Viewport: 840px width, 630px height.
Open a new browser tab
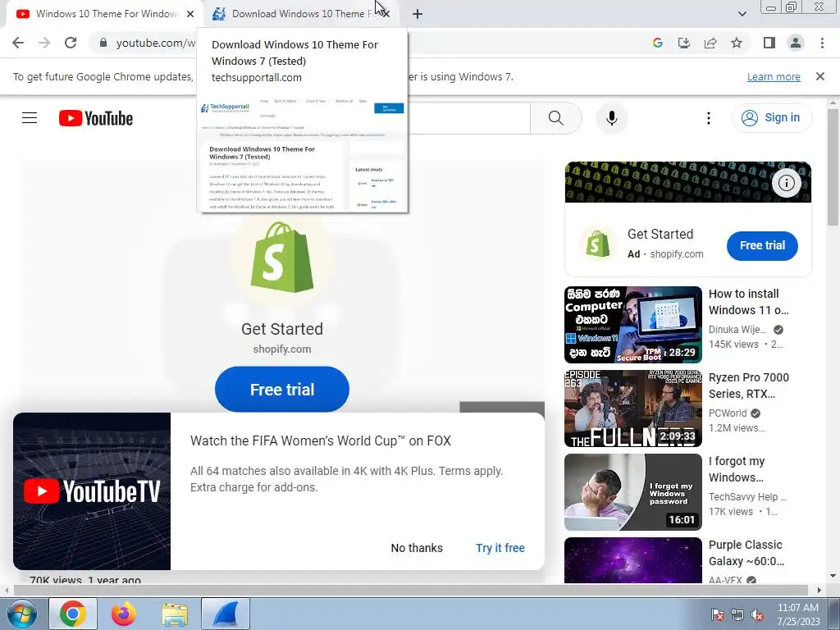pos(418,14)
